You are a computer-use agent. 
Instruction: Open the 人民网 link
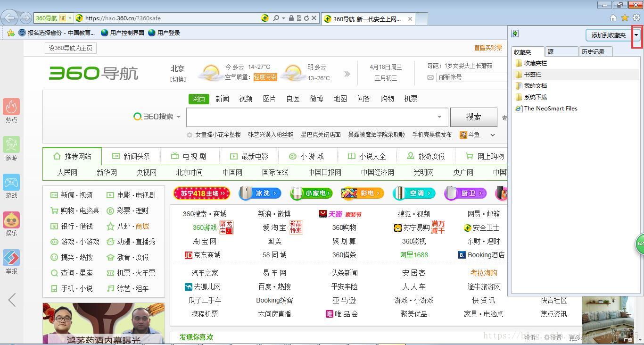[67, 172]
